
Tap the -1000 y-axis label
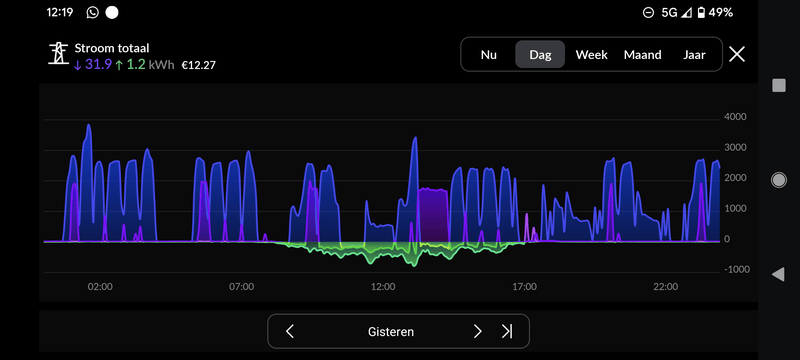(737, 270)
